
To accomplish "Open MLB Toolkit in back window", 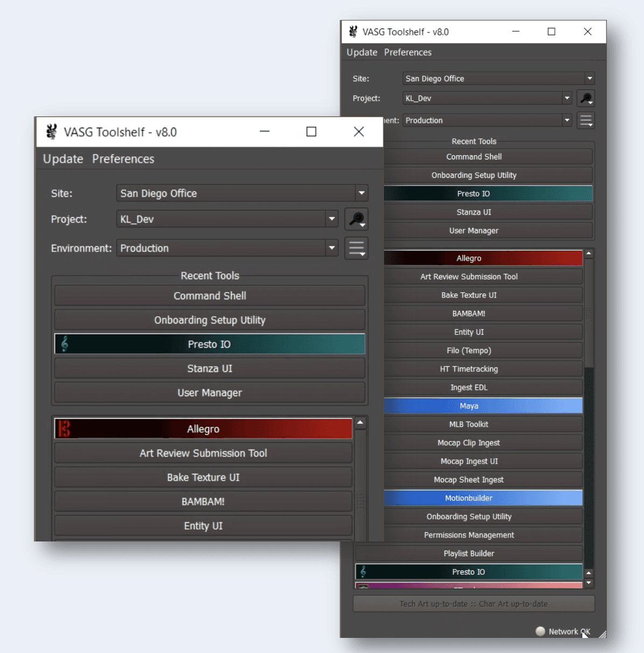I will (x=483, y=424).
